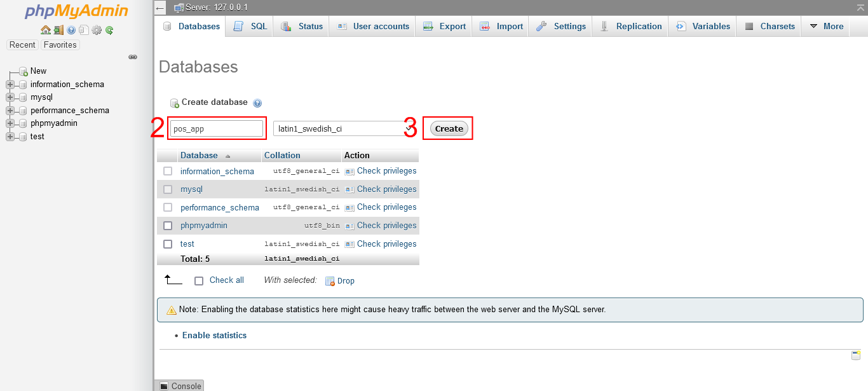Open the Export tab
Image resolution: width=868 pixels, height=391 pixels.
[x=444, y=27]
